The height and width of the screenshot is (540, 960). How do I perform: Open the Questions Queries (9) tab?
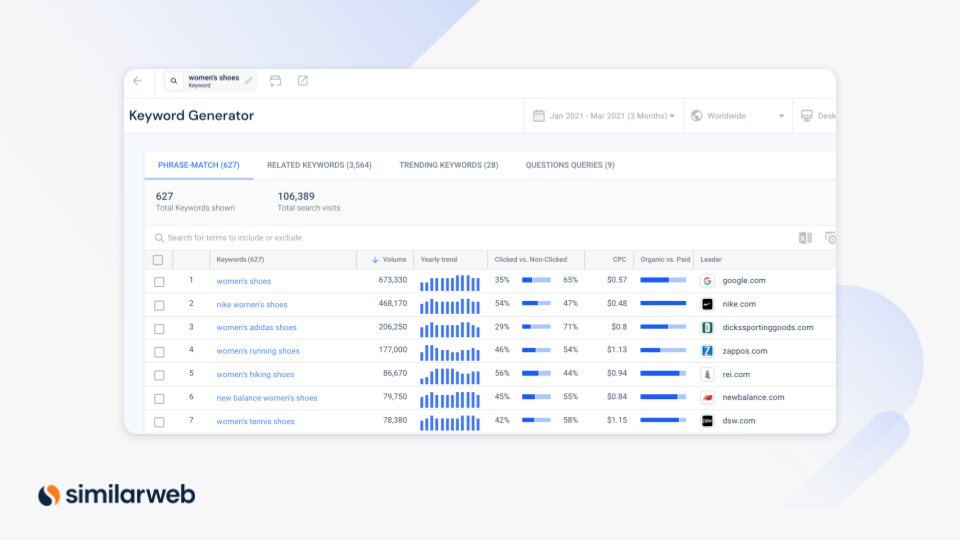pos(570,165)
